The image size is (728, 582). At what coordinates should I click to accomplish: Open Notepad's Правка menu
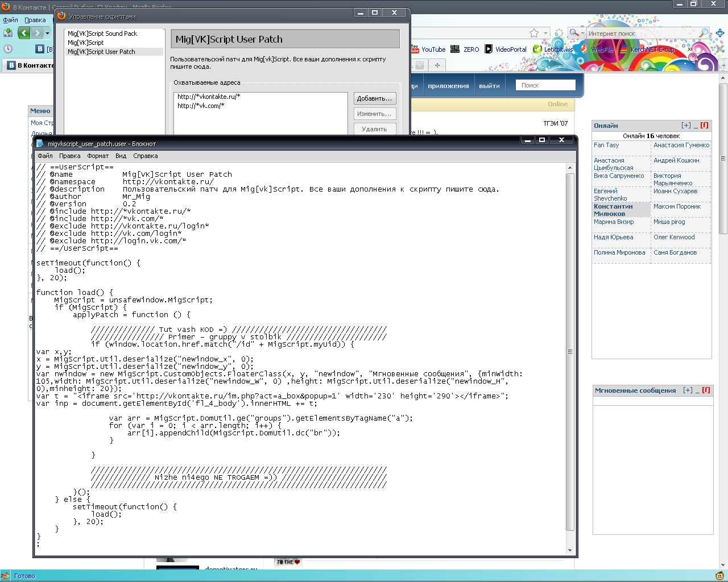tap(70, 156)
